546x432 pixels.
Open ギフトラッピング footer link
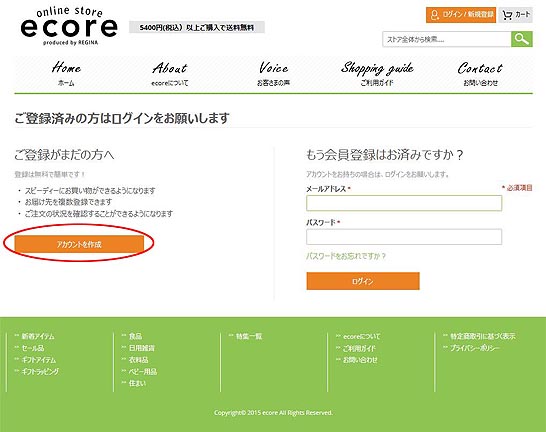pos(40,371)
